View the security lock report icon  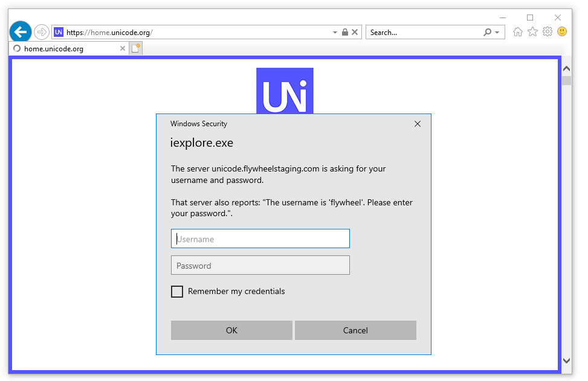[x=345, y=32]
